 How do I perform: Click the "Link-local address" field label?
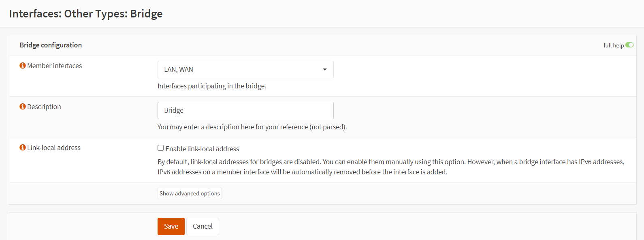coord(53,148)
